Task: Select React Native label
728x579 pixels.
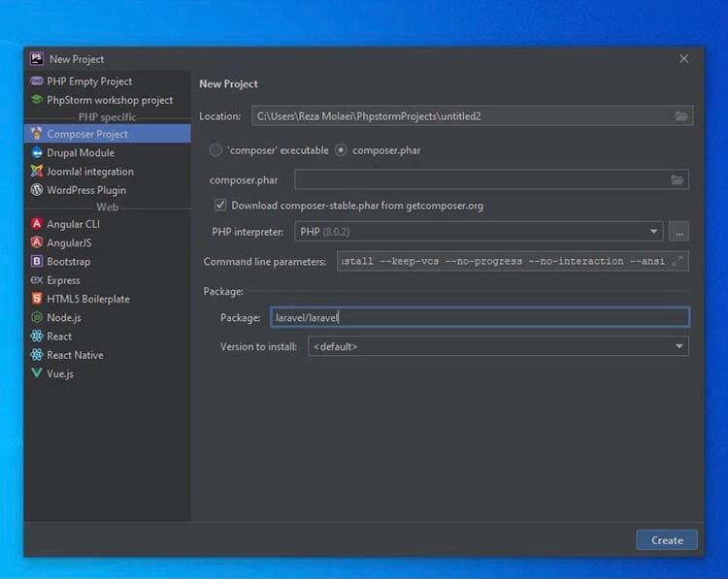Action: click(75, 355)
